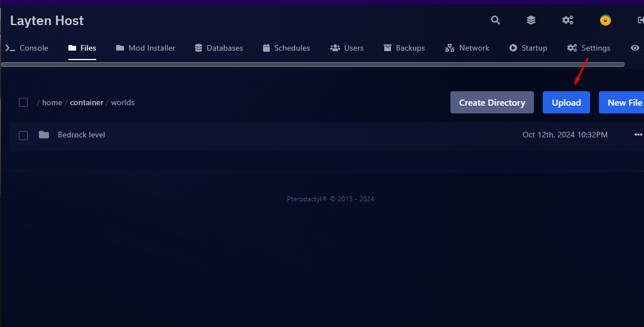Navigate to container in breadcrumb path
This screenshot has height=327, width=644.
pyautogui.click(x=87, y=103)
